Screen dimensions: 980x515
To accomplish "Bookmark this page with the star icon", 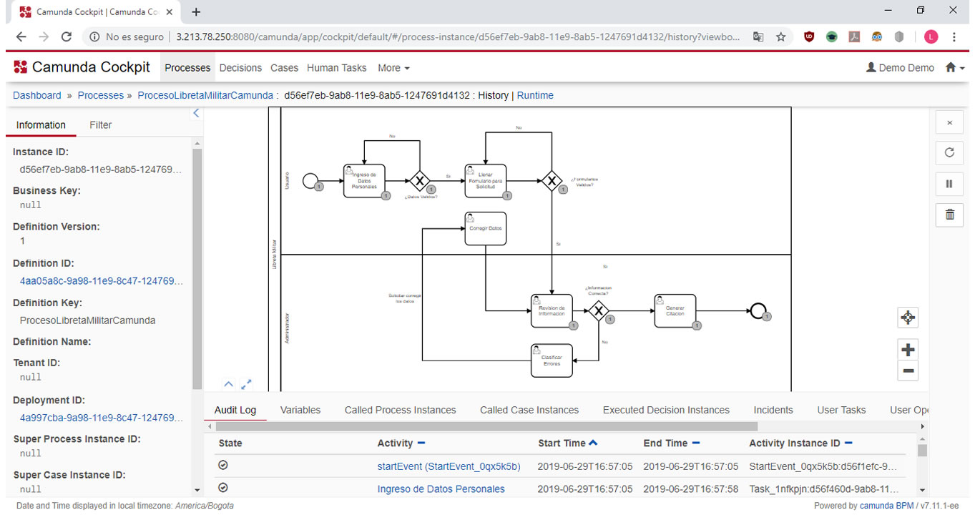I will 781,36.
